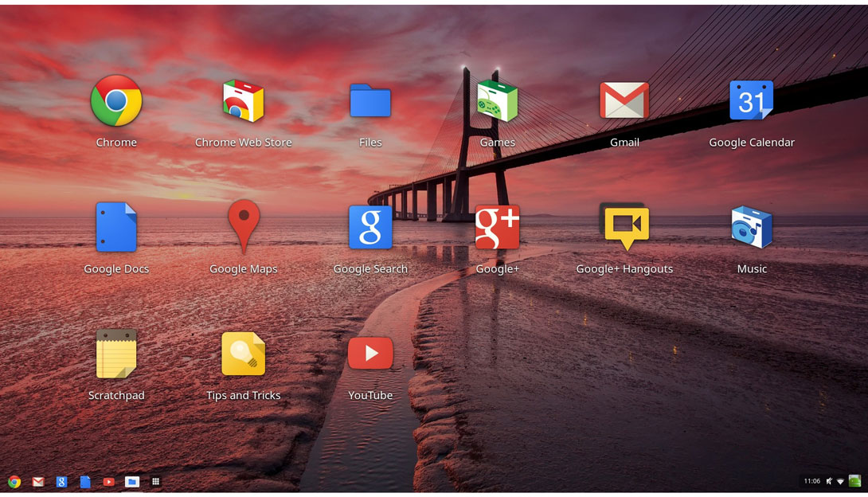This screenshot has width=868, height=497.
Task: Click the clock showing 11:06
Action: (x=811, y=481)
